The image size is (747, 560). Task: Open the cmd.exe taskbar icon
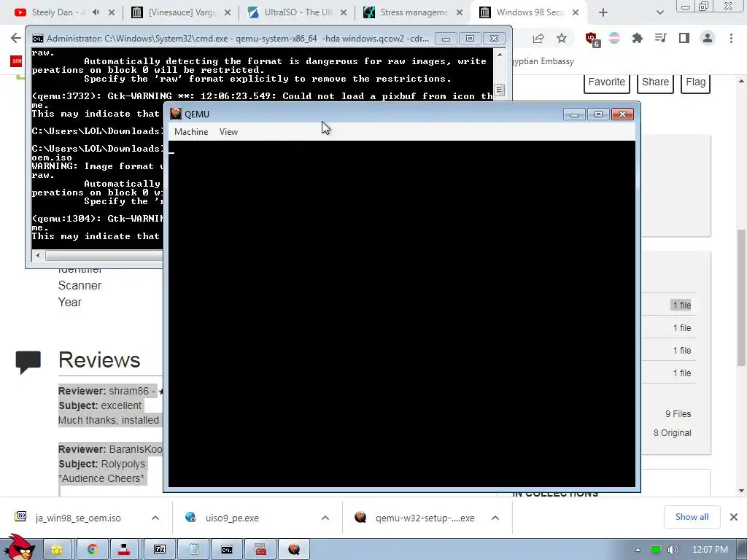[x=228, y=550]
